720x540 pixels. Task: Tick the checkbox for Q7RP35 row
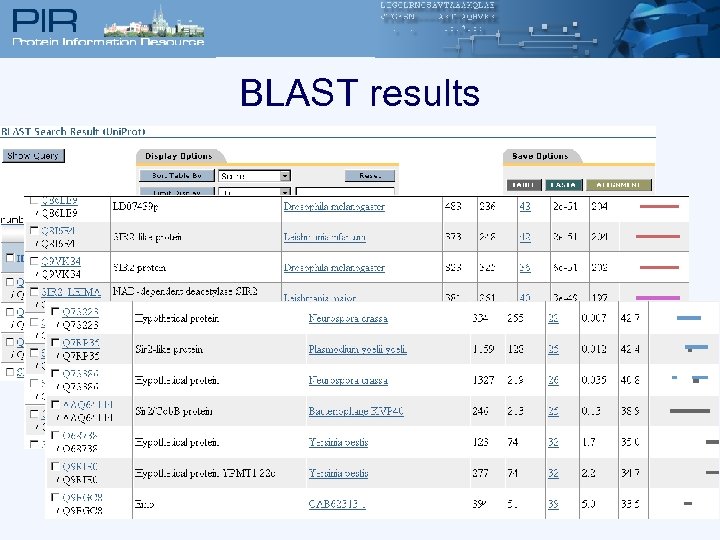(55, 342)
